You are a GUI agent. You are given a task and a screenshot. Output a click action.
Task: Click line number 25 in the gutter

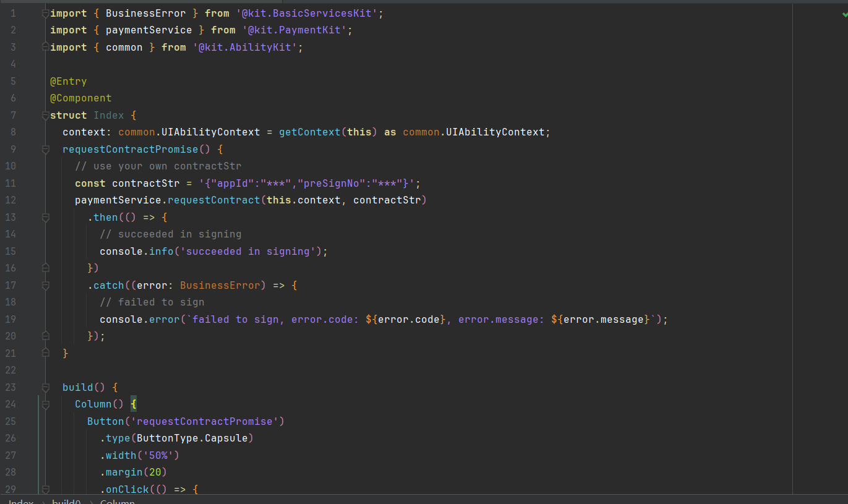point(10,421)
